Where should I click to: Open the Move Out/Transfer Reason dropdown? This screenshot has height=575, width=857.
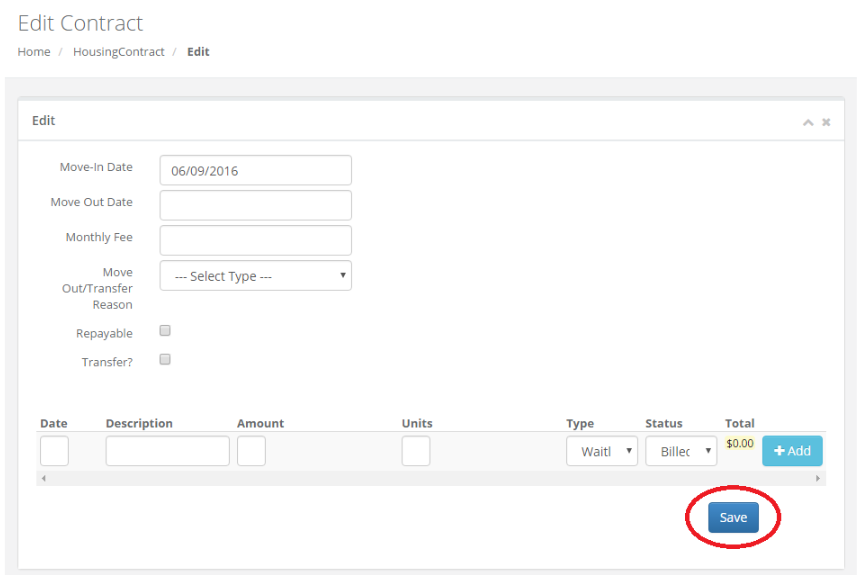pos(255,275)
